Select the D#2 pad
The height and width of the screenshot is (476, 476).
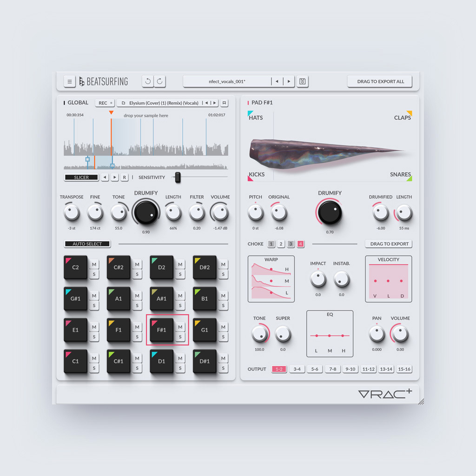(x=205, y=267)
